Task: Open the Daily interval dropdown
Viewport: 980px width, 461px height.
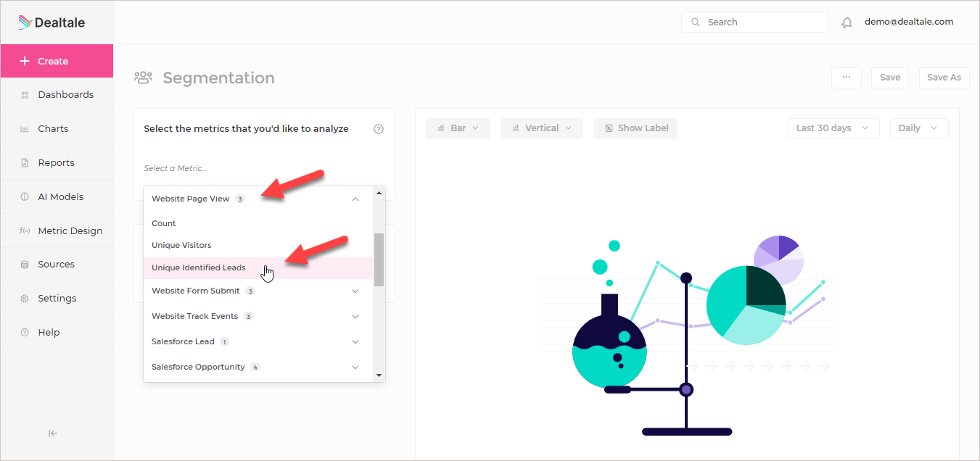Action: tap(919, 128)
